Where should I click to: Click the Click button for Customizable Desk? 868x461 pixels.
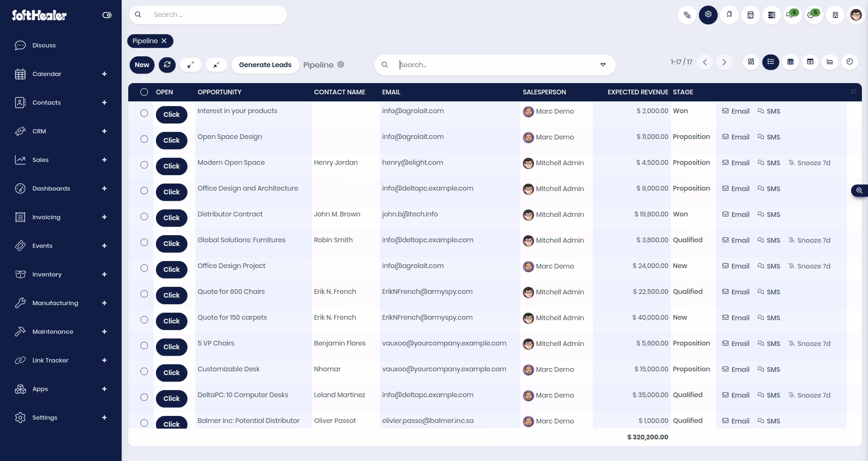point(171,373)
